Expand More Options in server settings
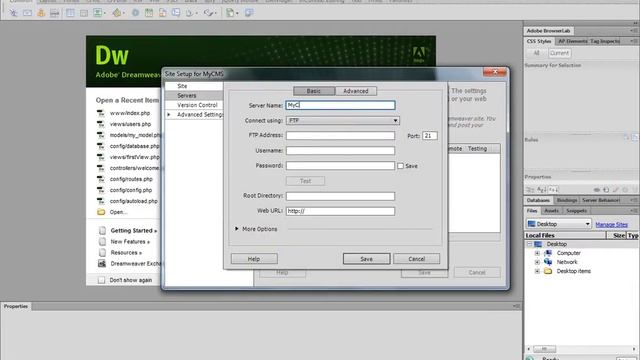 [237, 229]
